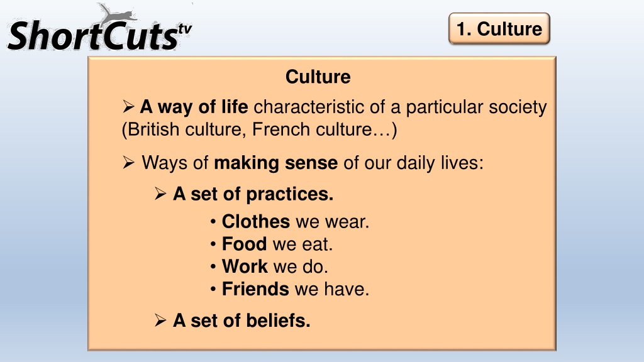Select the 'A set of practices.' line
The image size is (644, 362).
click(x=253, y=194)
